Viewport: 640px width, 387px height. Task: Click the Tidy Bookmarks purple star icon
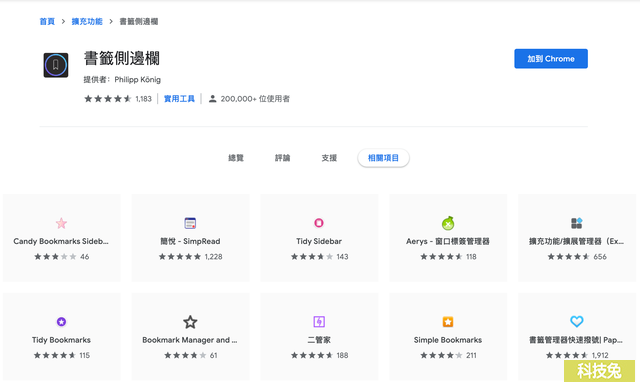coord(61,322)
